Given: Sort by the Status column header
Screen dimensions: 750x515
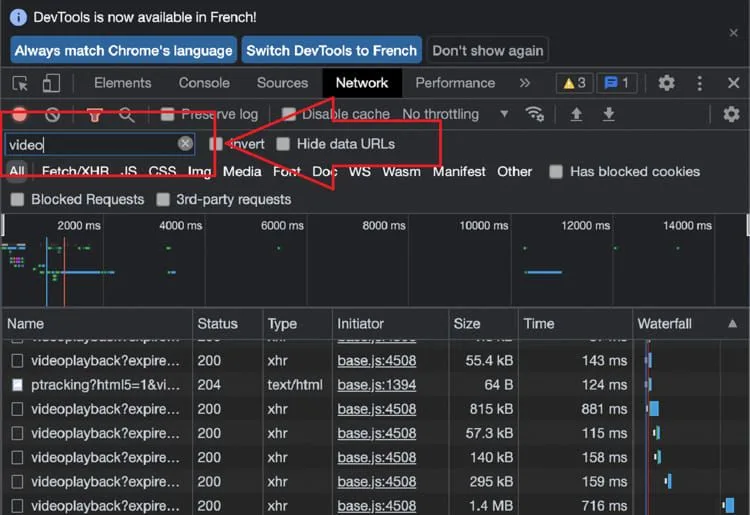Looking at the screenshot, I should pos(228,324).
